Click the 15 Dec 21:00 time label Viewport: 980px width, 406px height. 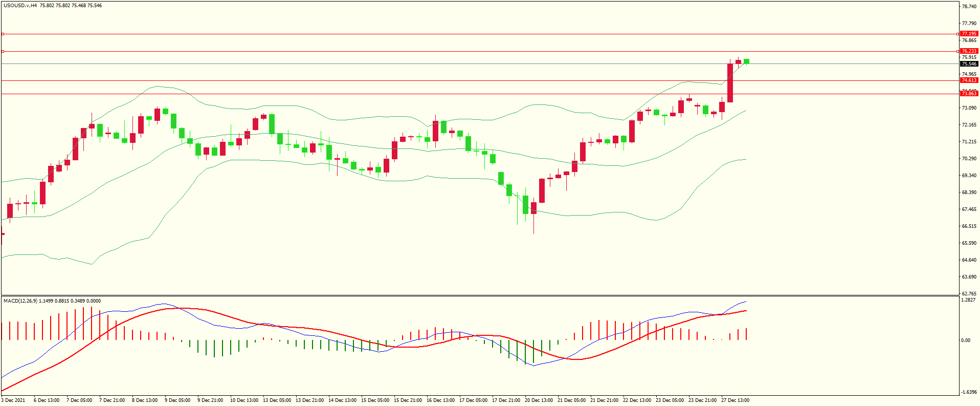click(x=408, y=400)
